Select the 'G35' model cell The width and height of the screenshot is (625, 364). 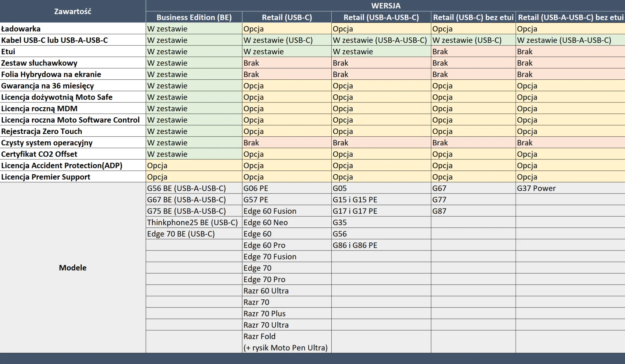tap(381, 222)
